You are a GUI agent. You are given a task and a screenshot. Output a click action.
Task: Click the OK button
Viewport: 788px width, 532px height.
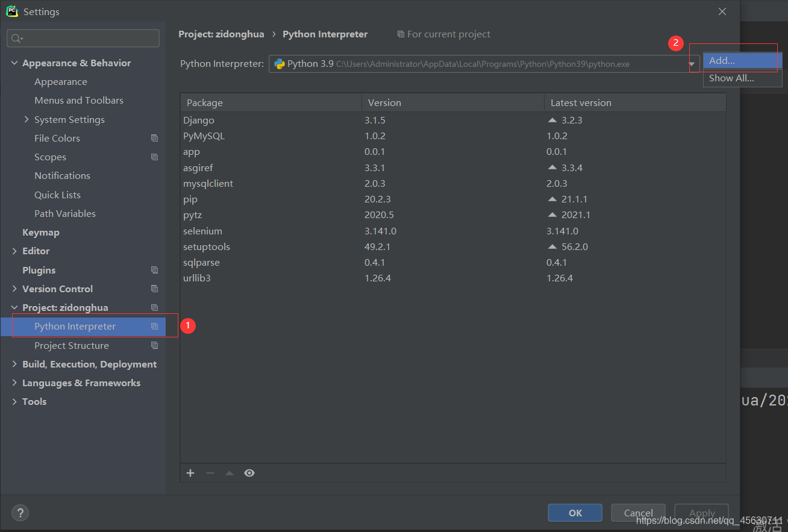point(575,513)
